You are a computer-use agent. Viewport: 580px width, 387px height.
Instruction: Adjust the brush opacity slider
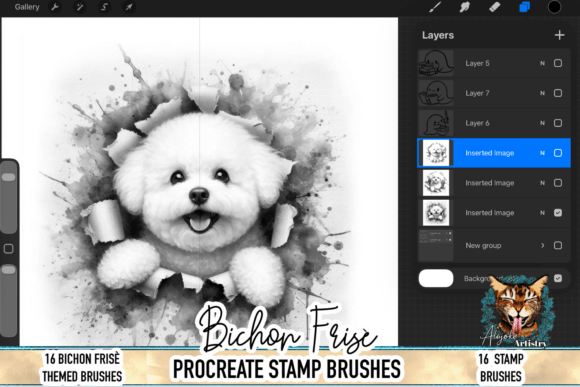[9, 300]
